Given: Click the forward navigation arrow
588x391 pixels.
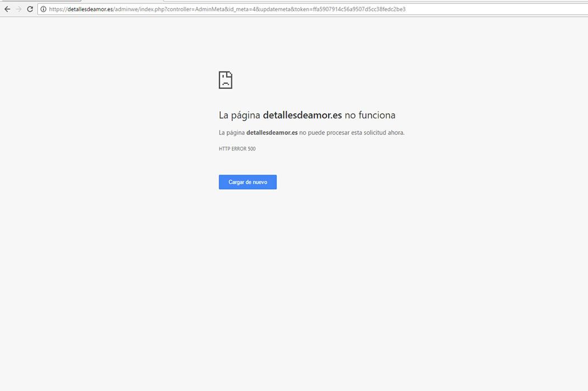Looking at the screenshot, I should pyautogui.click(x=19, y=9).
